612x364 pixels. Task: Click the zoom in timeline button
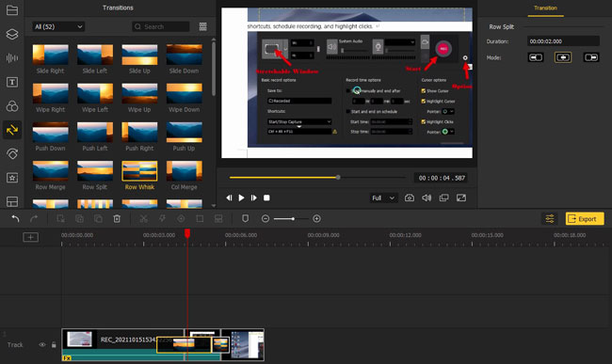pos(317,218)
